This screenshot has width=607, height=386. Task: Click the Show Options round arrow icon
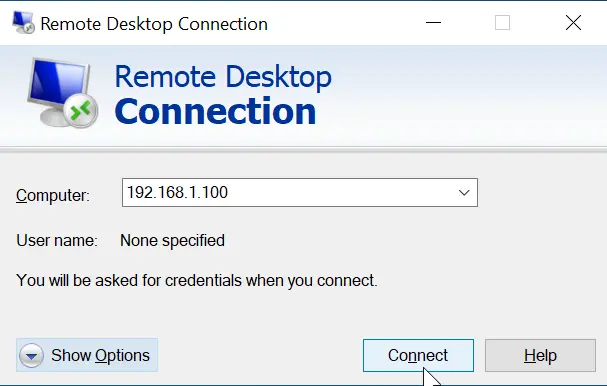pos(31,355)
